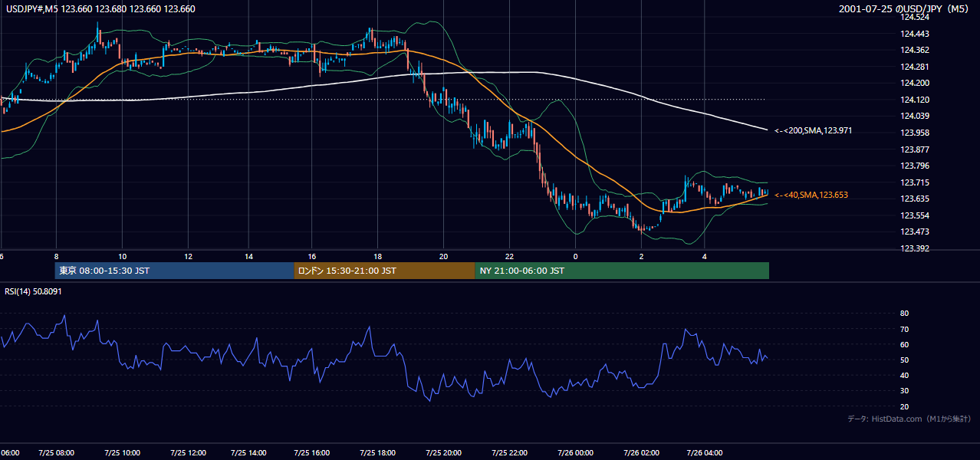Click price axis value 124.039
This screenshot has height=460, width=980.
[915, 117]
